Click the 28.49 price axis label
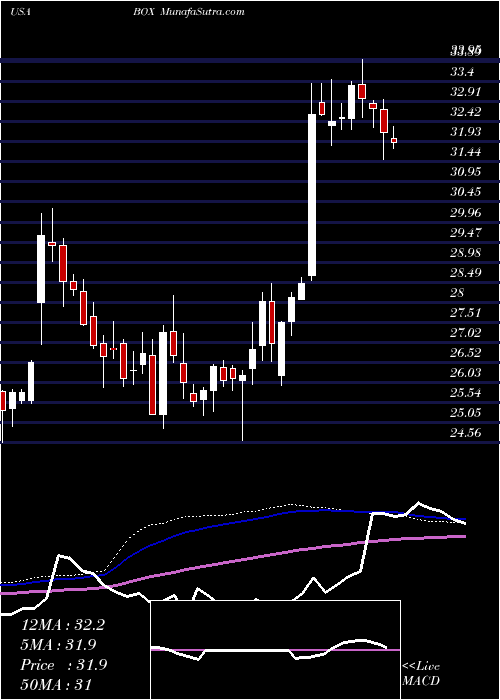500x700 pixels. 466,273
